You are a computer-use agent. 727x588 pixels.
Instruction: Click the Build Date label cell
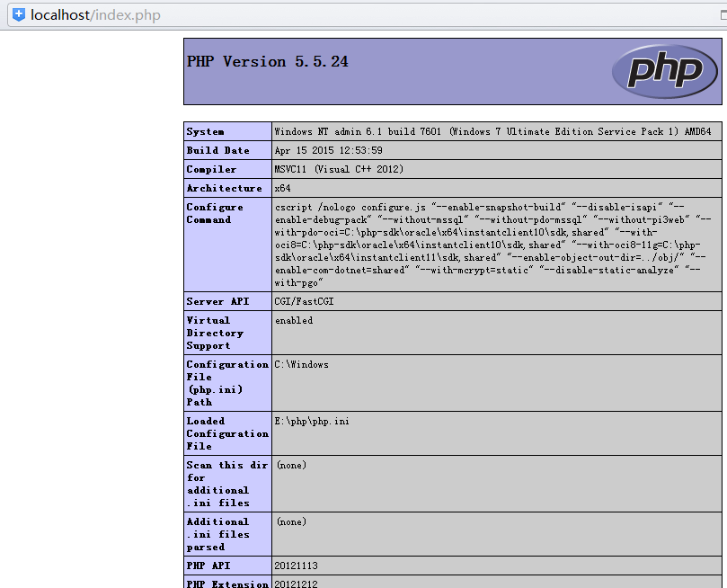tap(217, 151)
